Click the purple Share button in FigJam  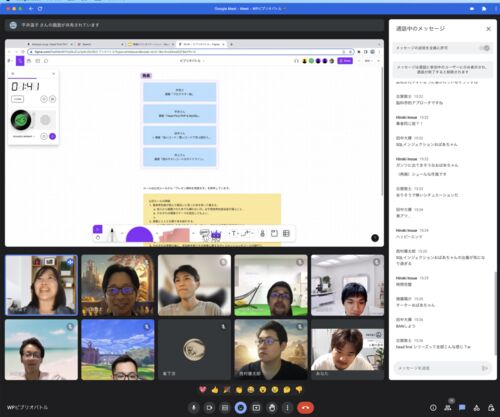345,61
